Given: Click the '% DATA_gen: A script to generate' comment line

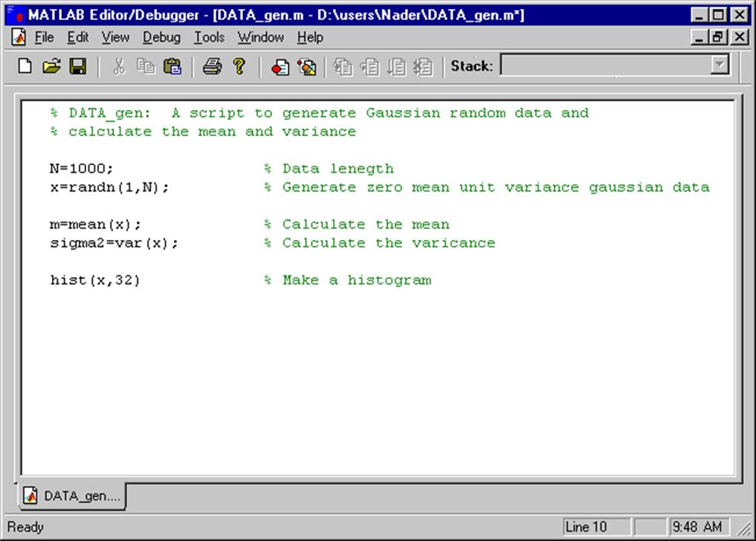Looking at the screenshot, I should click(x=319, y=113).
